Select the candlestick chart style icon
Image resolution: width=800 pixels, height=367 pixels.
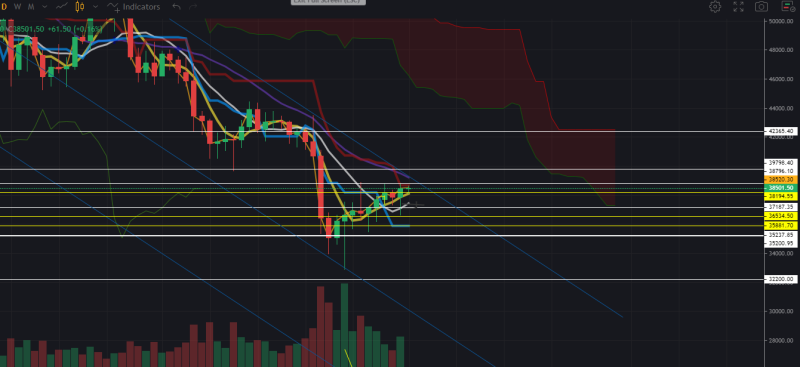(80, 7)
